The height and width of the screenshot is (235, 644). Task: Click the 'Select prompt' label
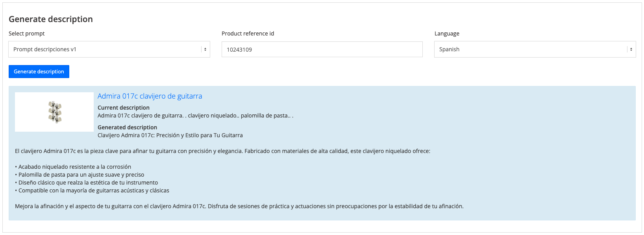click(27, 34)
